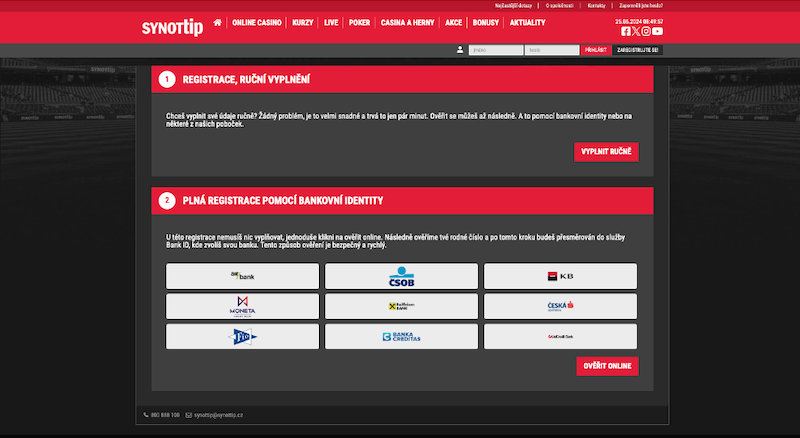This screenshot has width=800, height=438.
Task: Open the Akce menu item
Action: pyautogui.click(x=453, y=22)
